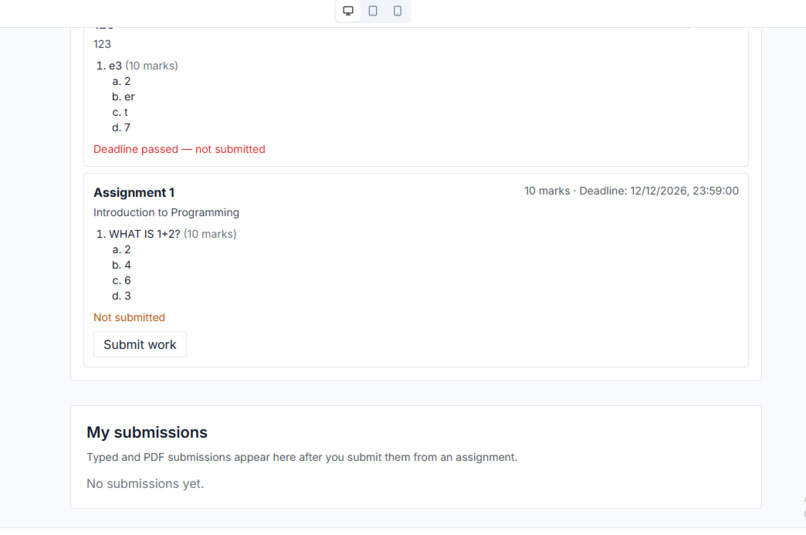Screen dimensions: 806x535
Task: Select option 'c. 6' under WHAT IS 1+2?
Action: click(x=121, y=280)
